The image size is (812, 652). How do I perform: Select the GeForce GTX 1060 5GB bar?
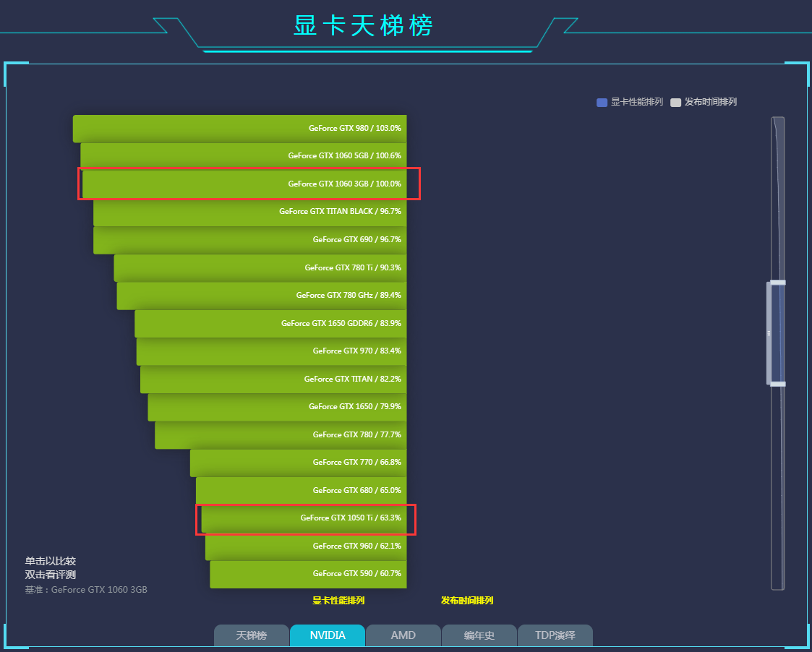tap(244, 156)
